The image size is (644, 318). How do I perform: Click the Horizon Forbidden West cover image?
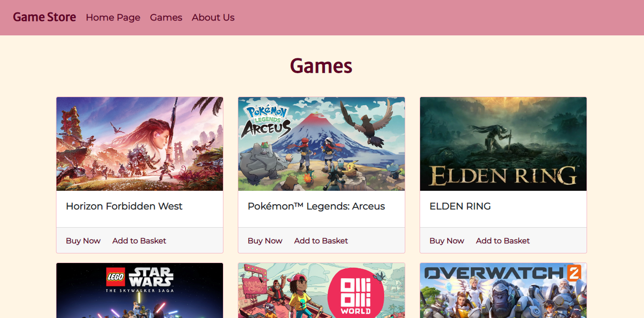pos(140,144)
